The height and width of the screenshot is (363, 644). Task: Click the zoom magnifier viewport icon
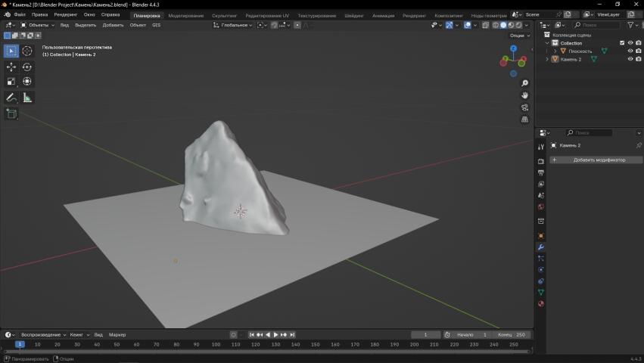click(x=524, y=83)
